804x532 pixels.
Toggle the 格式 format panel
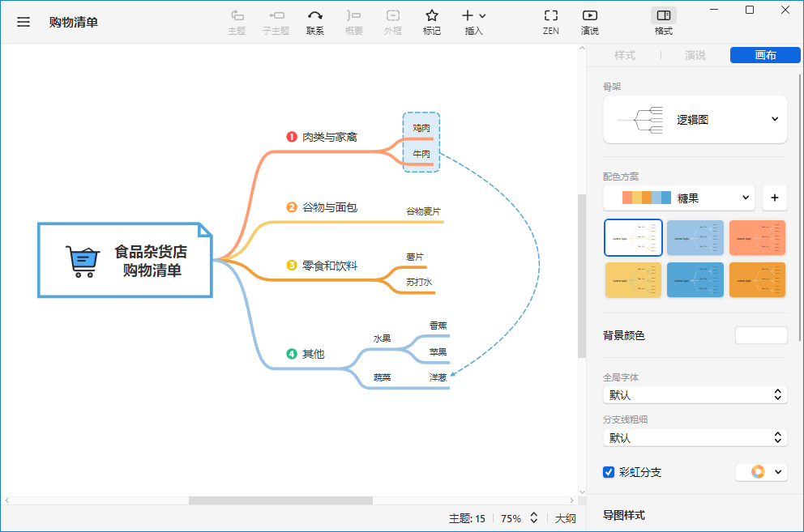point(664,23)
